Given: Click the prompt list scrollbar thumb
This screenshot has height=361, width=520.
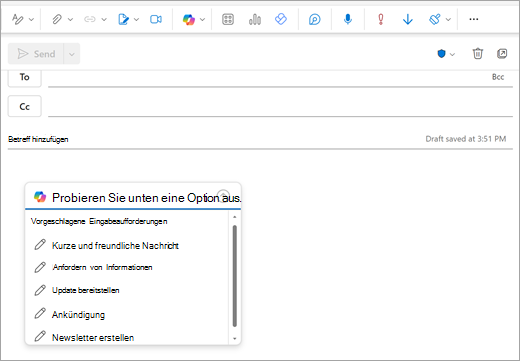Looking at the screenshot, I should coord(235,276).
